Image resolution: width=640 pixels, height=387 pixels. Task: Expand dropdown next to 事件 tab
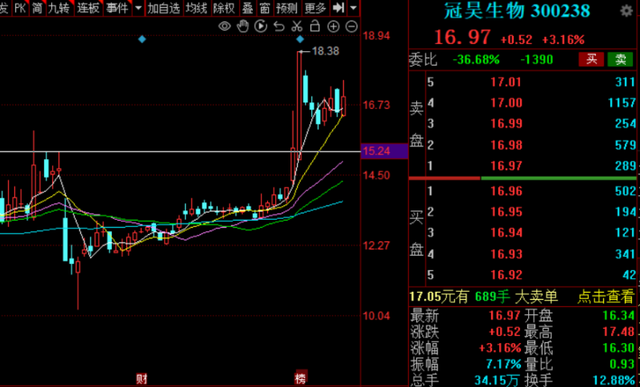point(139,8)
